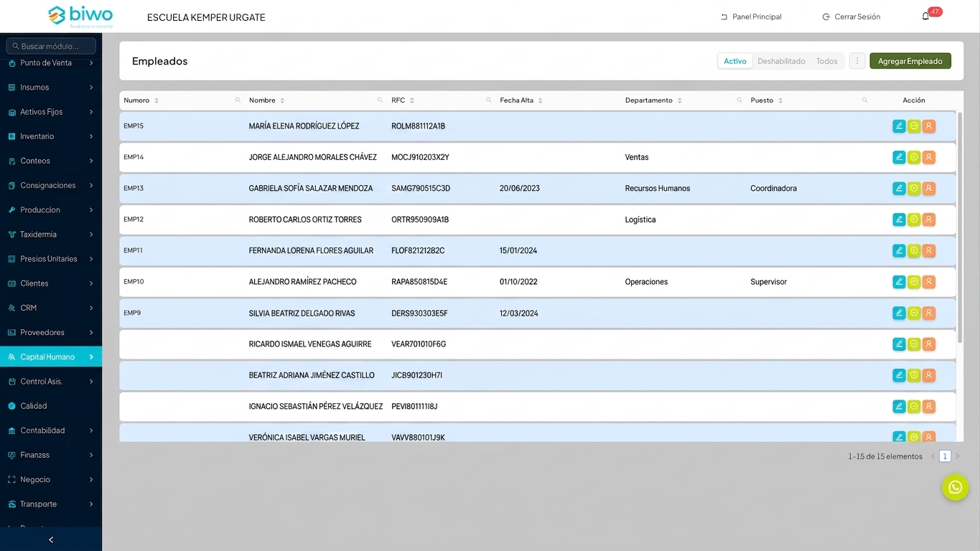Screen dimensions: 980x551
Task: Select page 1 in pagination
Action: [945, 456]
